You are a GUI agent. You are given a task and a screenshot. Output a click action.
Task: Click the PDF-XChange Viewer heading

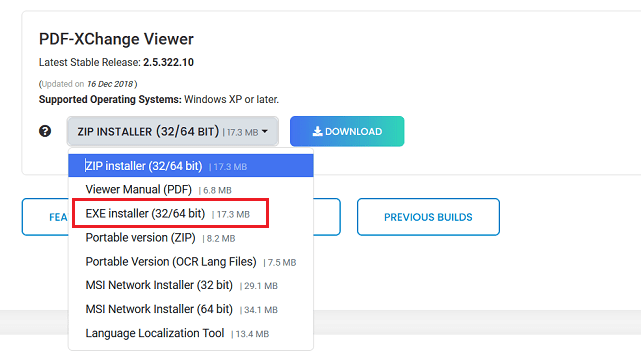click(116, 39)
